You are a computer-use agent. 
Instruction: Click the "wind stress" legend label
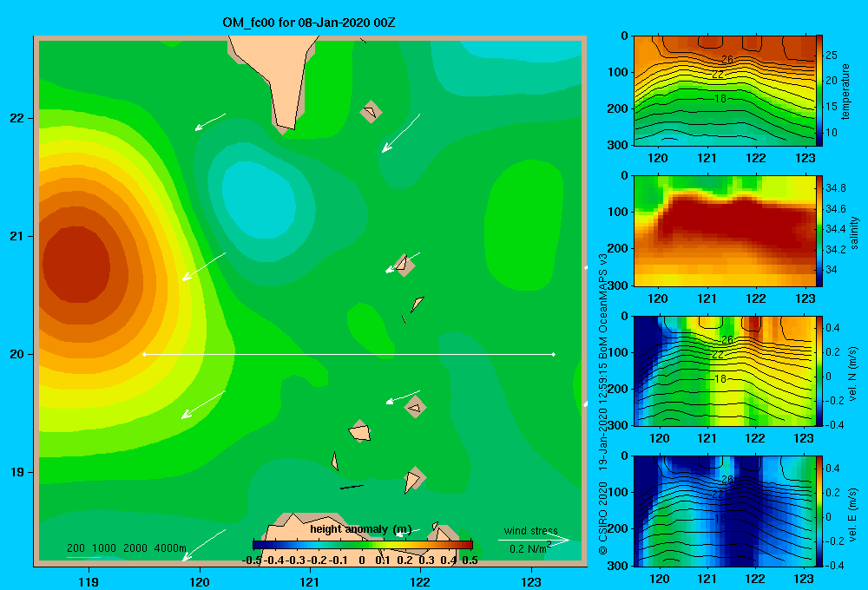[530, 531]
